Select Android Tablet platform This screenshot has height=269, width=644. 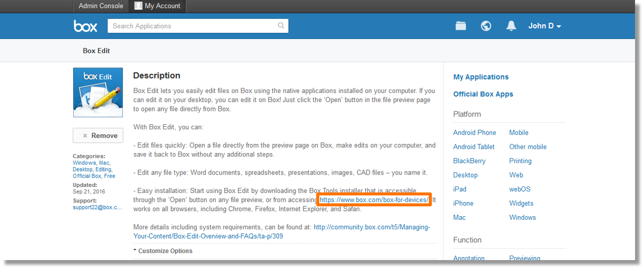474,147
